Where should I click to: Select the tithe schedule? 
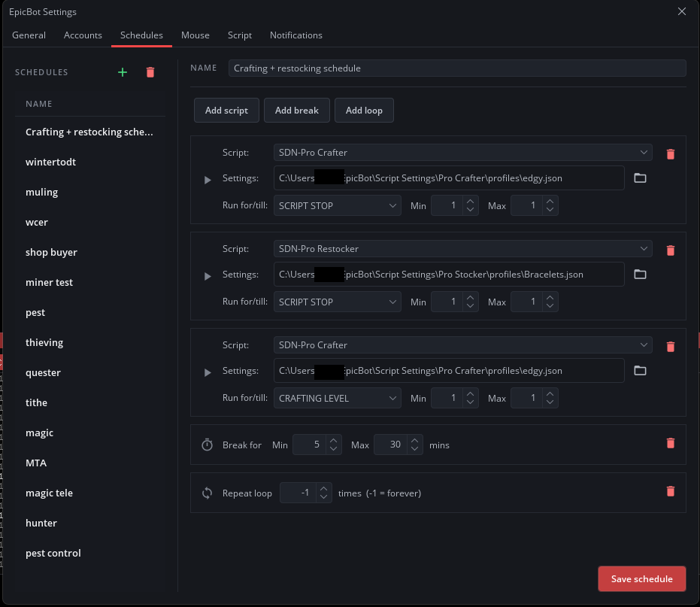89,402
